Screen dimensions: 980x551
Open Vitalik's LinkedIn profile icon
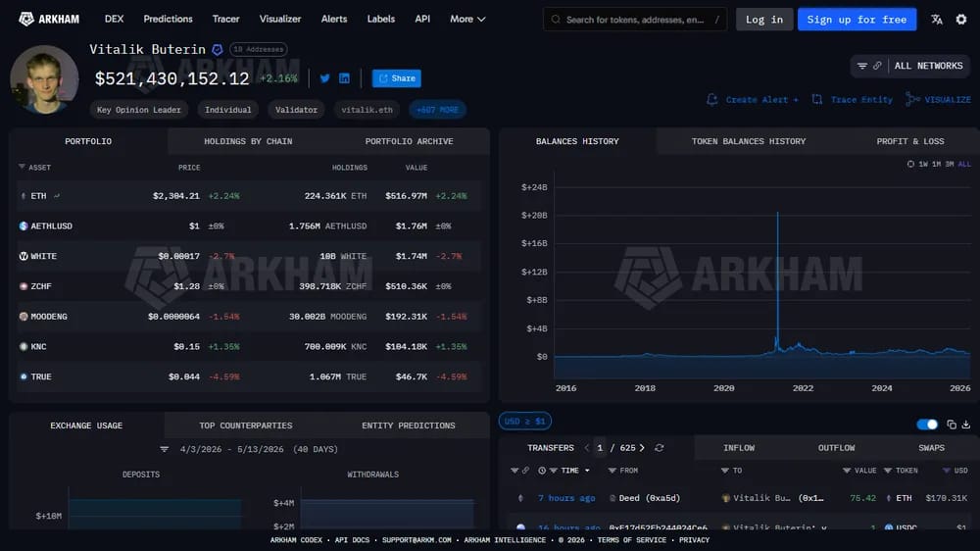(344, 78)
